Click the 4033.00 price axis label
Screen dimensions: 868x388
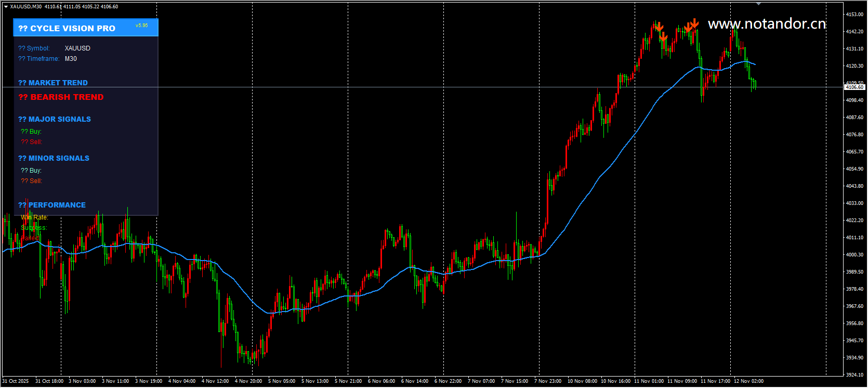coord(854,203)
